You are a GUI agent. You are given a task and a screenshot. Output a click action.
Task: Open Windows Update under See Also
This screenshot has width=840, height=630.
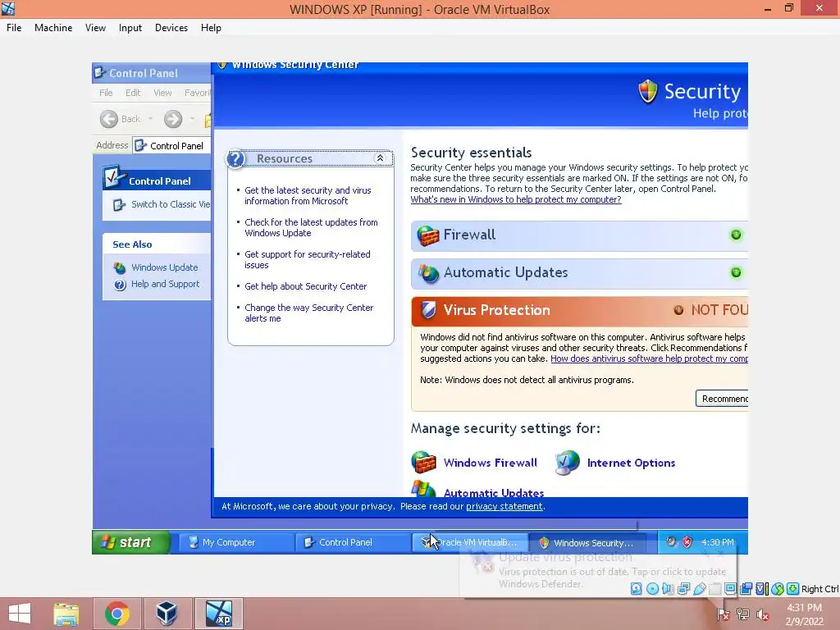164,267
